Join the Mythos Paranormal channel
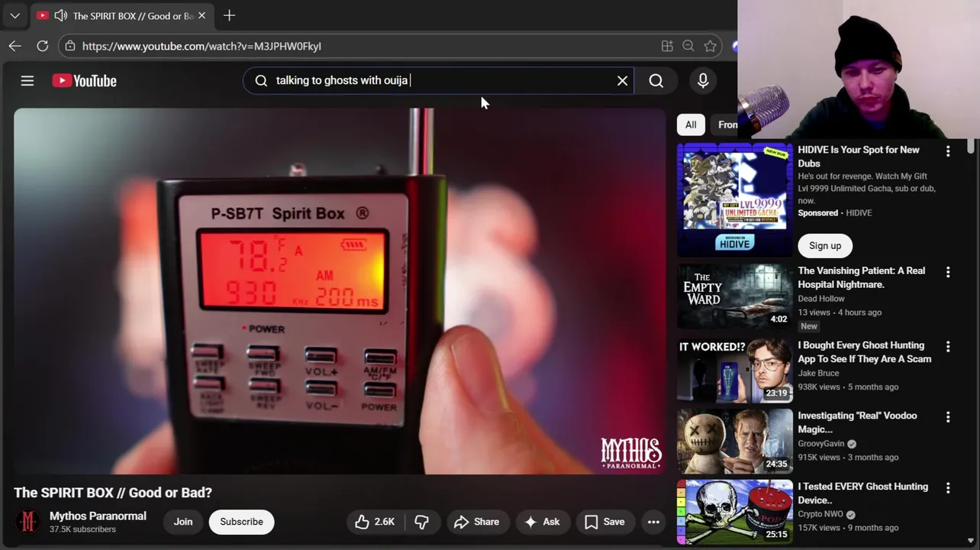This screenshot has width=980, height=550. coord(183,522)
